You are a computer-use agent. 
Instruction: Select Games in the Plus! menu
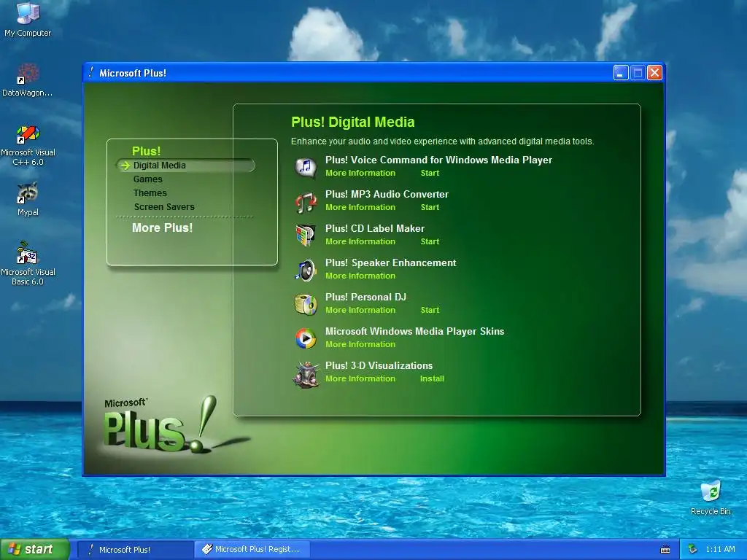147,179
